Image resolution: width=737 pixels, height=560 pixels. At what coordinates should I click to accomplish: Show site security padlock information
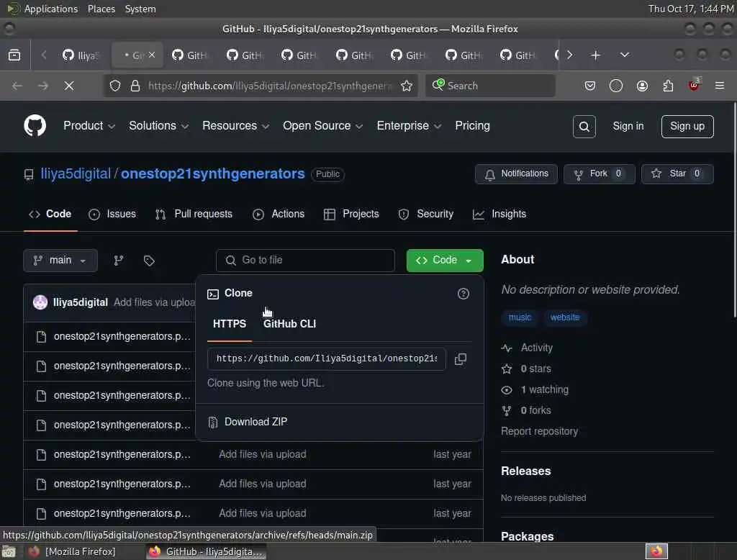[135, 86]
